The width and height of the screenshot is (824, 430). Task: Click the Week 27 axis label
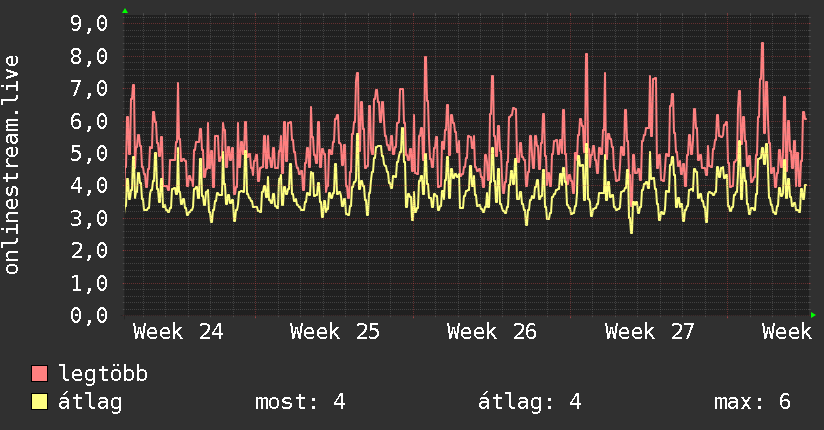(650, 332)
